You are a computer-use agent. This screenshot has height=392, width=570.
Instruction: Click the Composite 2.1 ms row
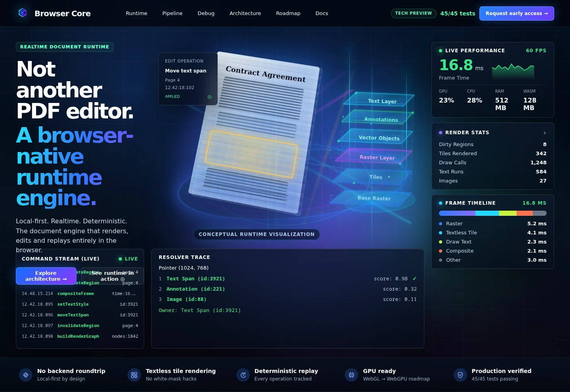coord(493,251)
